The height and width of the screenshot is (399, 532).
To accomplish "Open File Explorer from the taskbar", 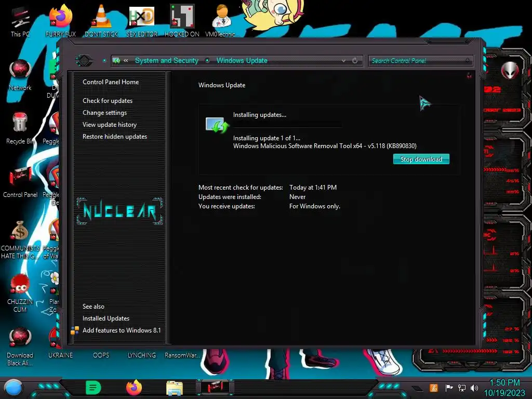I will (175, 388).
